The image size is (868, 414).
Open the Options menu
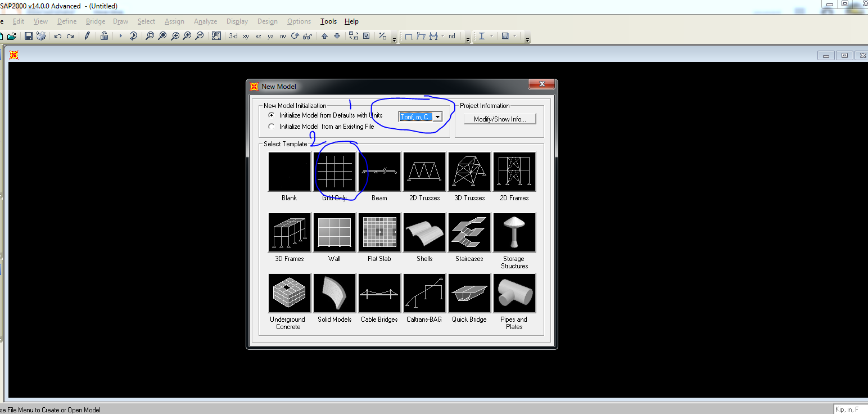coord(299,21)
